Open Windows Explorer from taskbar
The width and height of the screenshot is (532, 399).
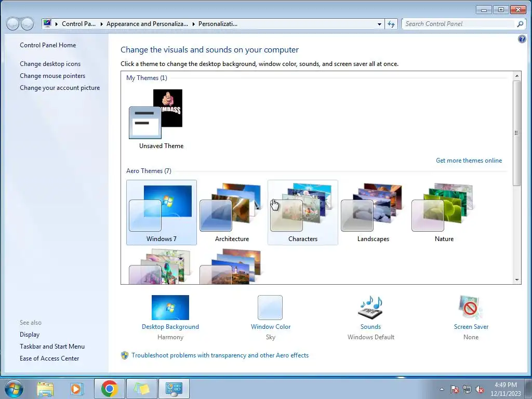(x=45, y=389)
